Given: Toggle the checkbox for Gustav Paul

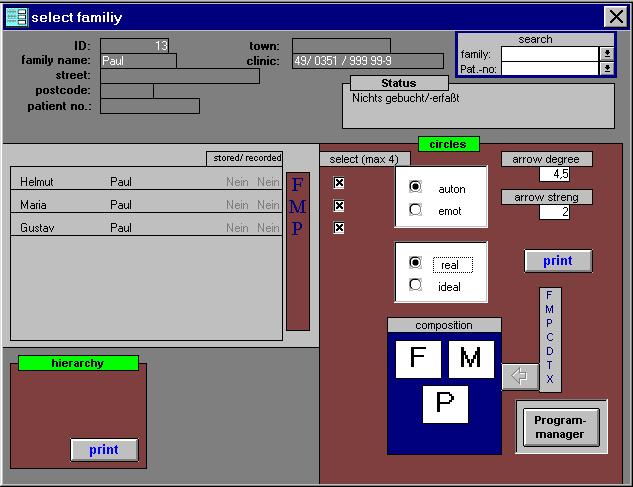Looking at the screenshot, I should tap(339, 228).
